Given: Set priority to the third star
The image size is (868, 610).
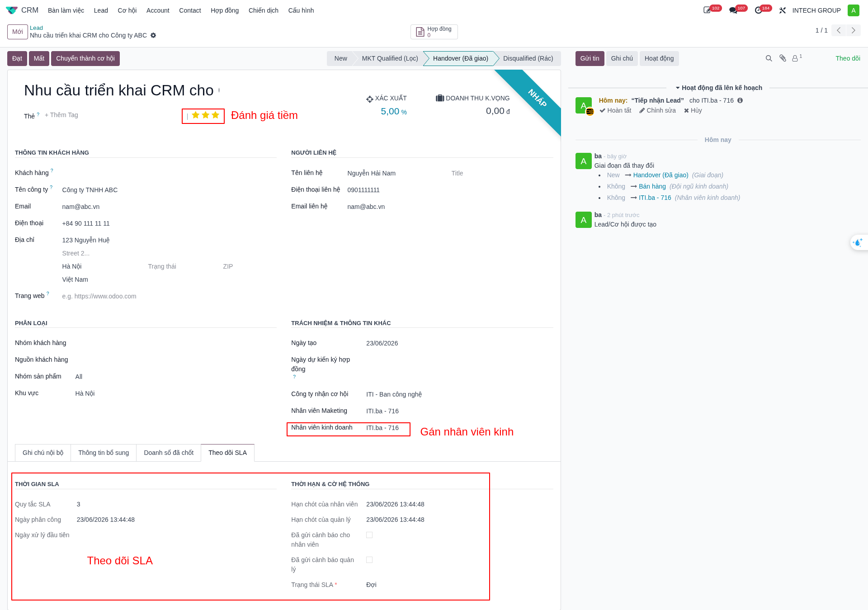Looking at the screenshot, I should point(215,115).
